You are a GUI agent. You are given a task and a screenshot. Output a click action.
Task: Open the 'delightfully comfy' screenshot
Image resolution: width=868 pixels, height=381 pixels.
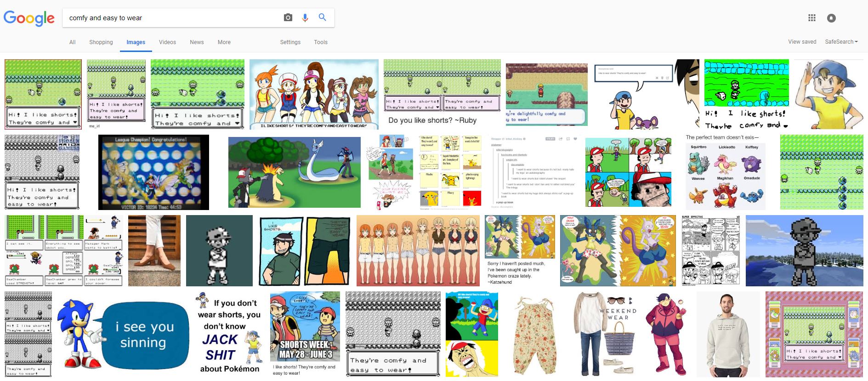(x=547, y=94)
